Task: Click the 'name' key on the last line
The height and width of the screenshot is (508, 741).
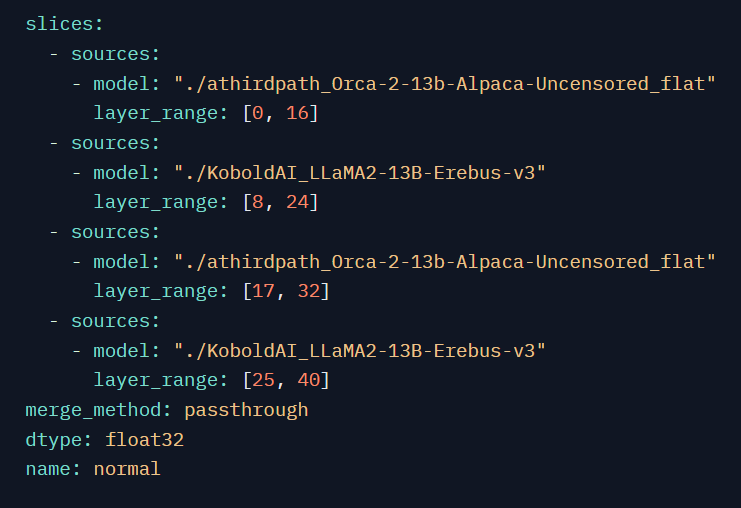Action: click(47, 469)
